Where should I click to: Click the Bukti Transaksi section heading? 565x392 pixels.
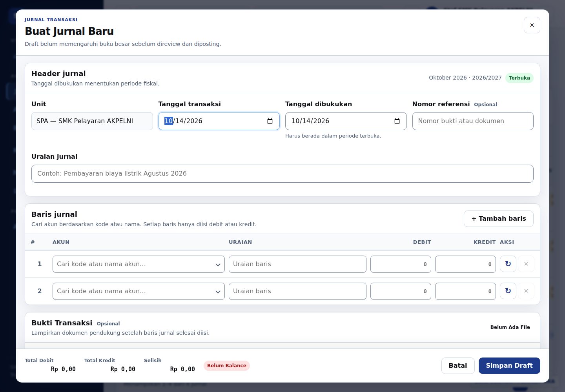pos(62,323)
